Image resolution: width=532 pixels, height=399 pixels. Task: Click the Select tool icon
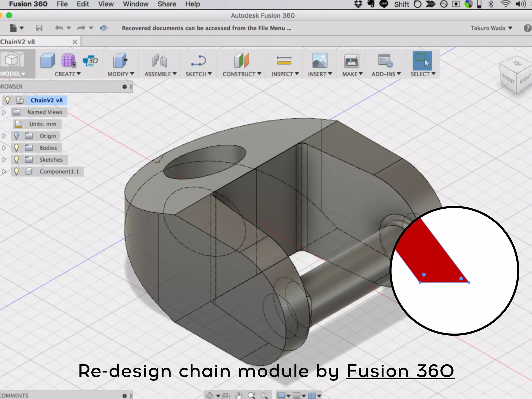click(422, 61)
